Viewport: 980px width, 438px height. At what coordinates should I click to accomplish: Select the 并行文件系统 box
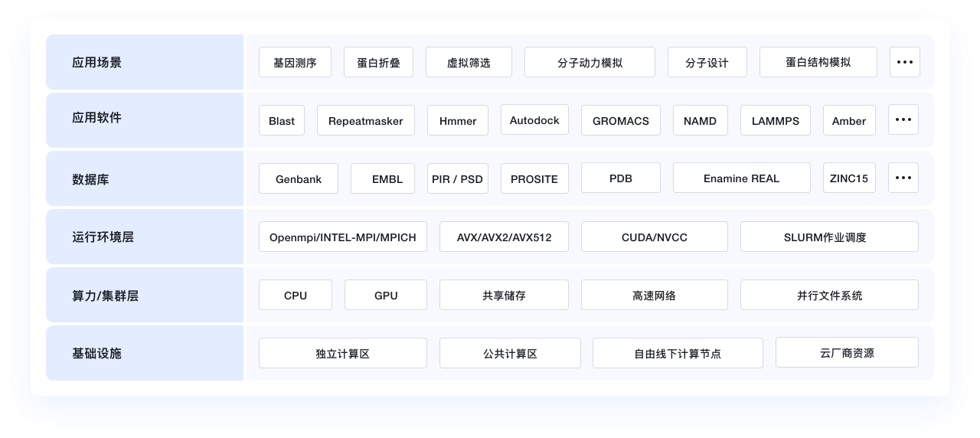coord(829,295)
